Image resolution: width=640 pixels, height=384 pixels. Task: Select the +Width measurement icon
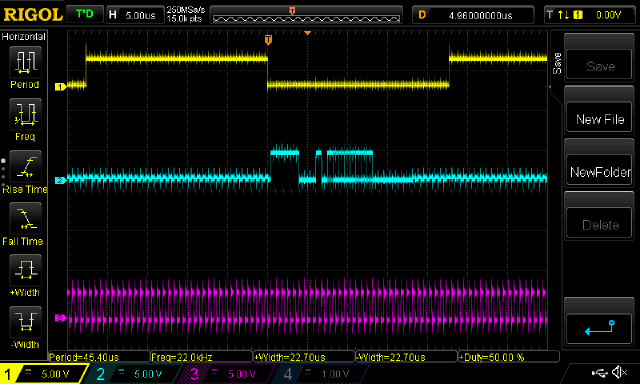pos(25,270)
